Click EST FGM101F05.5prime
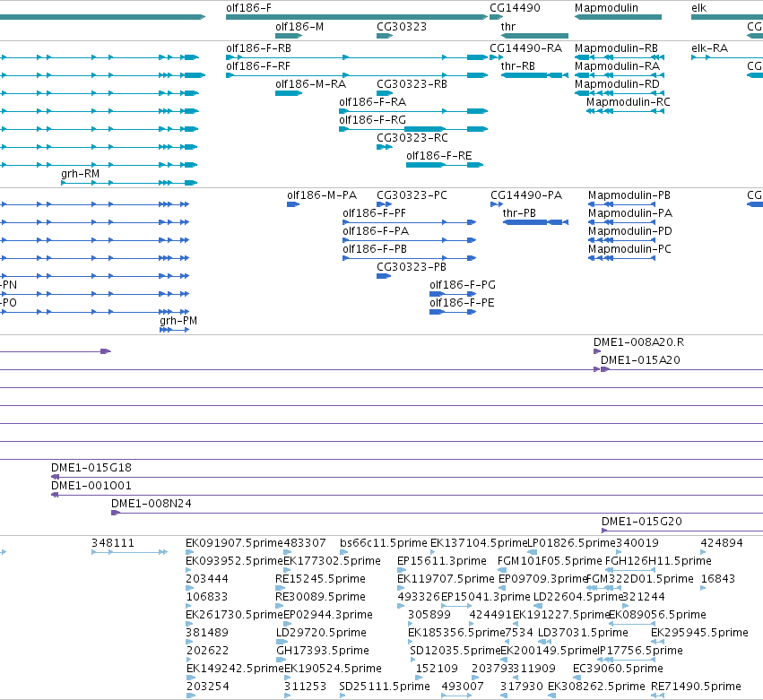Screen dimensions: 763x700 (x=502, y=570)
